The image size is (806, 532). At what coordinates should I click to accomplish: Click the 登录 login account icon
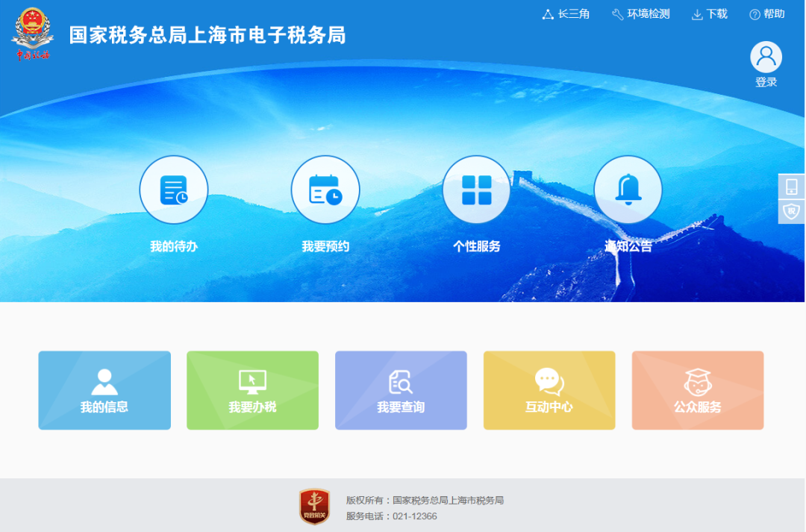[766, 57]
